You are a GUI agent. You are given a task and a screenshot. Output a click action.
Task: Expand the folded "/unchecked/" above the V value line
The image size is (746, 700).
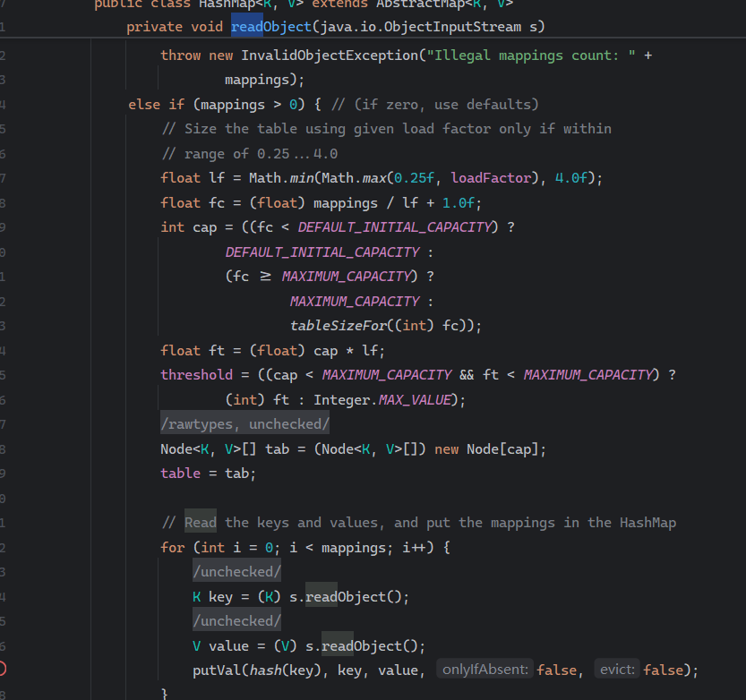coord(236,620)
